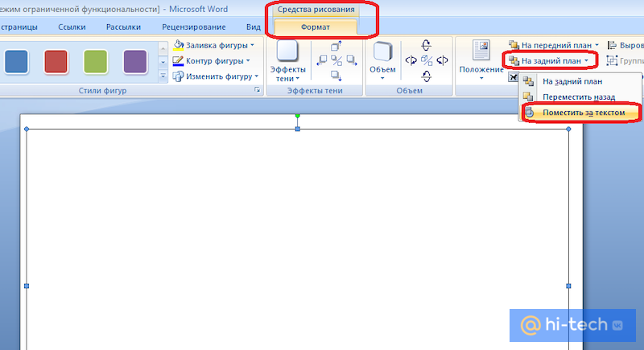Click the 3-D tilt down icon
Viewport: 644px width, 350px height.
point(427,76)
